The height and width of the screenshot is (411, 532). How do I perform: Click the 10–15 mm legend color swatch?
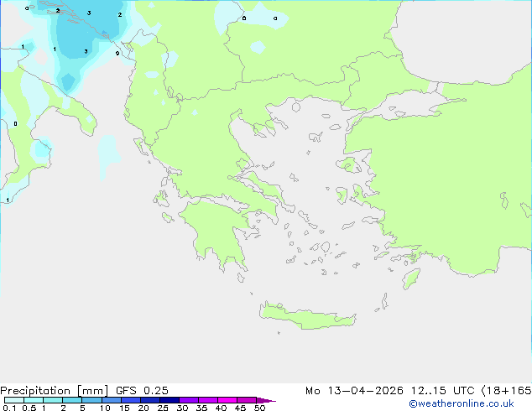pyautogui.click(x=111, y=400)
